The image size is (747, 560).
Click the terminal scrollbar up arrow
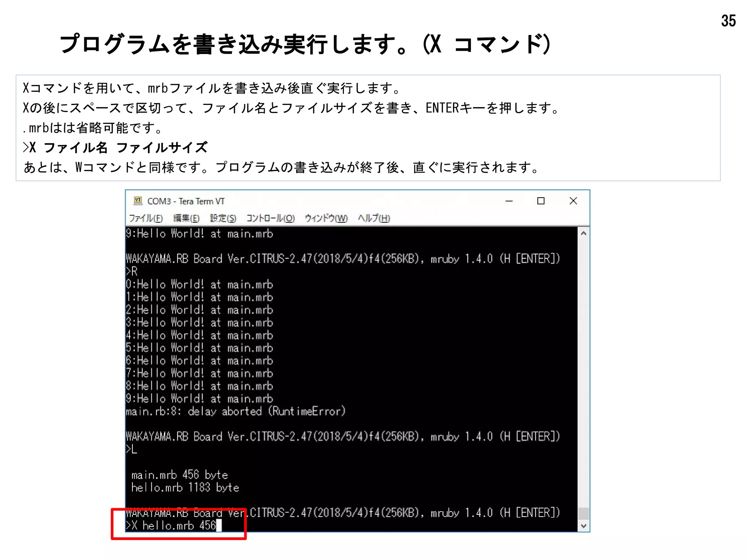[584, 233]
